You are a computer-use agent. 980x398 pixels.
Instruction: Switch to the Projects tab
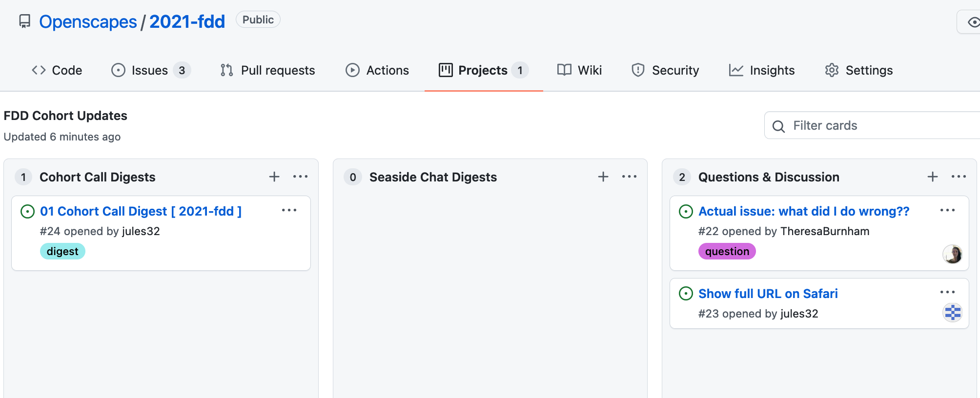pyautogui.click(x=482, y=70)
